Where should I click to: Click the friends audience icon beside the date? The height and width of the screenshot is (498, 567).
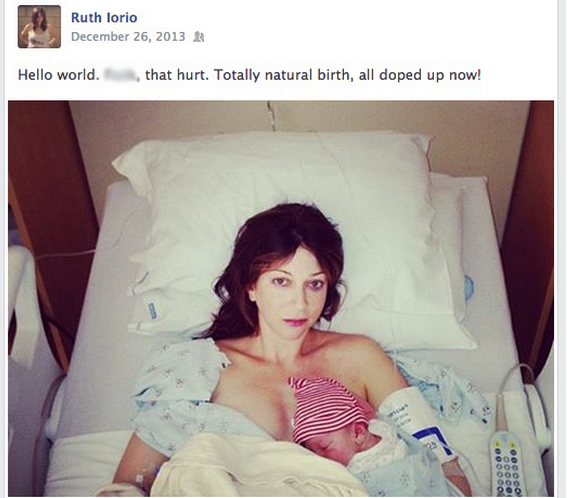[x=199, y=37]
